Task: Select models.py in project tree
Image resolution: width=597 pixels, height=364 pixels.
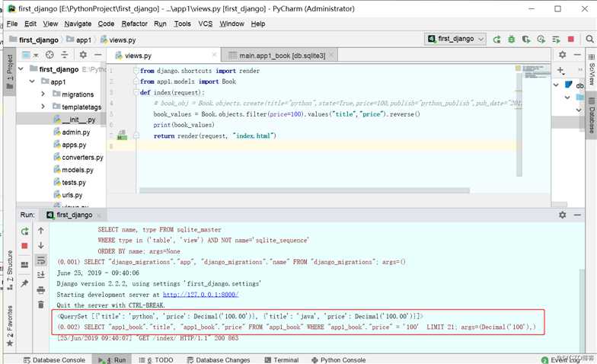Action: pos(73,170)
